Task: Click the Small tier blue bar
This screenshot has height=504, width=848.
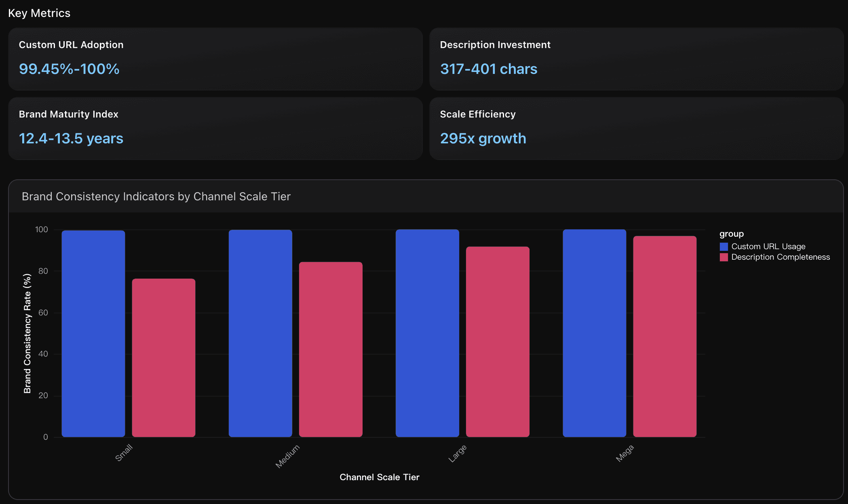Action: (93, 331)
